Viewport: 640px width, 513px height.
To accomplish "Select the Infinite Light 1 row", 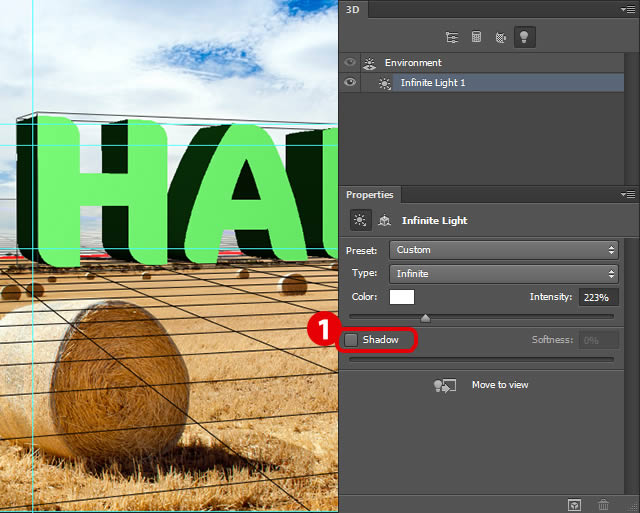I will pos(481,83).
